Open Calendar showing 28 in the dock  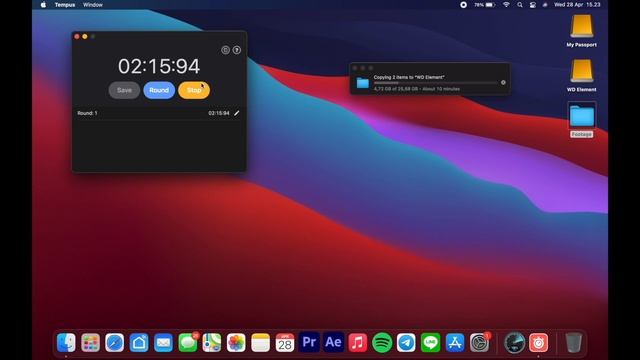tap(285, 342)
